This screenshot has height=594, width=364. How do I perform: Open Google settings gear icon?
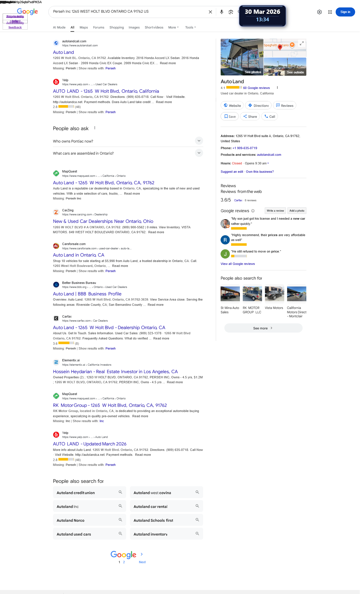(x=319, y=12)
